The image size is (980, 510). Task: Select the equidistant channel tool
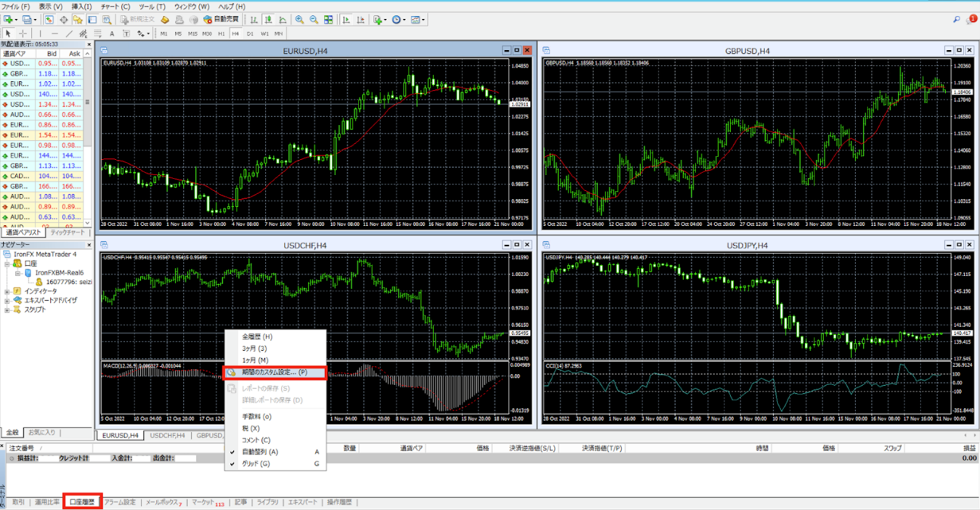click(83, 33)
